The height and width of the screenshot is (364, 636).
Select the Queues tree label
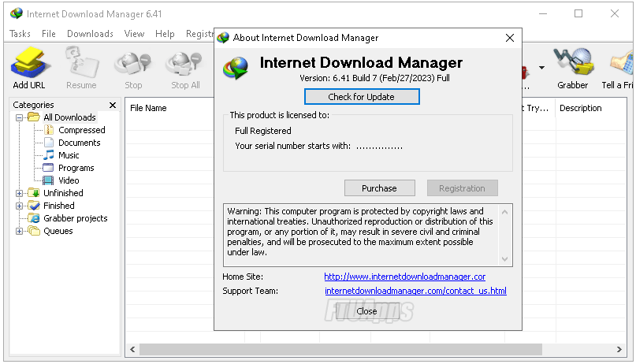pos(58,231)
